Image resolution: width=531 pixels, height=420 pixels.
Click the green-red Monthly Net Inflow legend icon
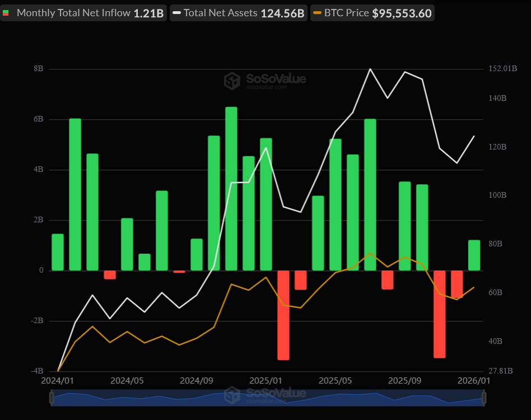[x=6, y=12]
